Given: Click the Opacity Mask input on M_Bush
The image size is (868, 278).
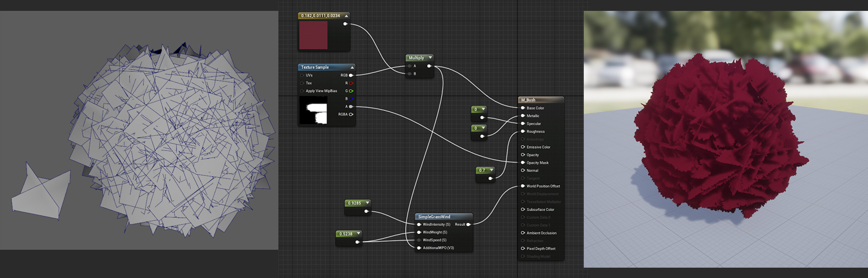Looking at the screenshot, I should click(523, 162).
